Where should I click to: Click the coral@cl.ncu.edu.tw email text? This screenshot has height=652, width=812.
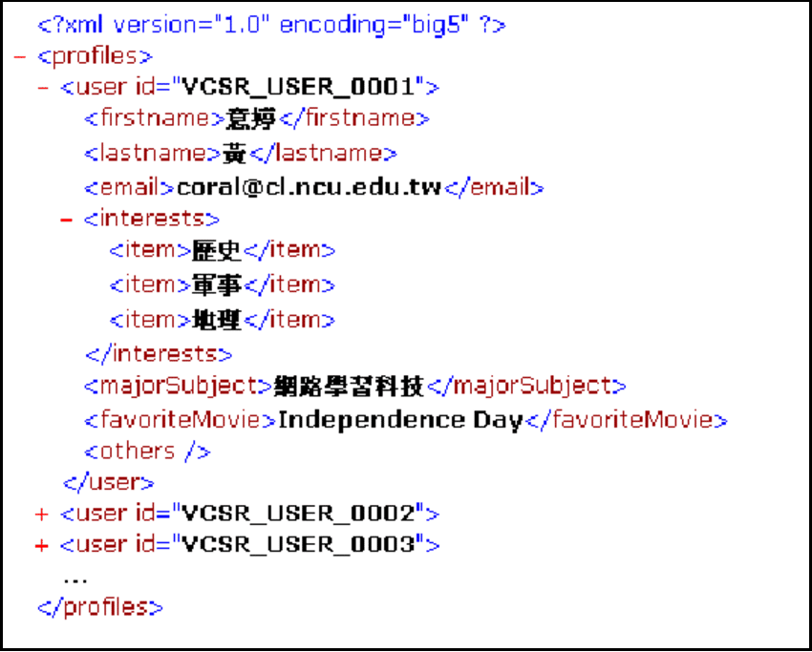[x=309, y=188]
